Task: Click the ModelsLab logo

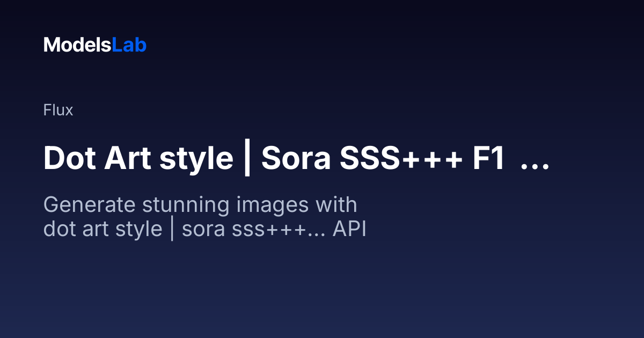Action: (x=95, y=45)
